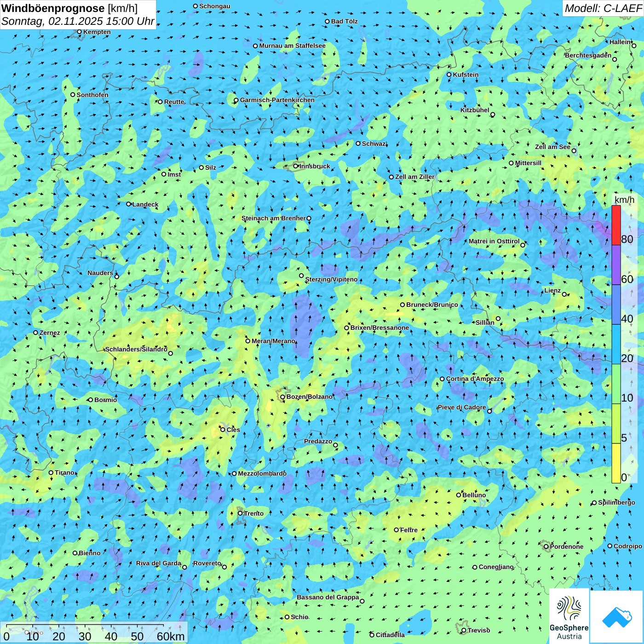Image resolution: width=644 pixels, height=644 pixels.
Task: Click the Zell am See label
Action: click(552, 147)
